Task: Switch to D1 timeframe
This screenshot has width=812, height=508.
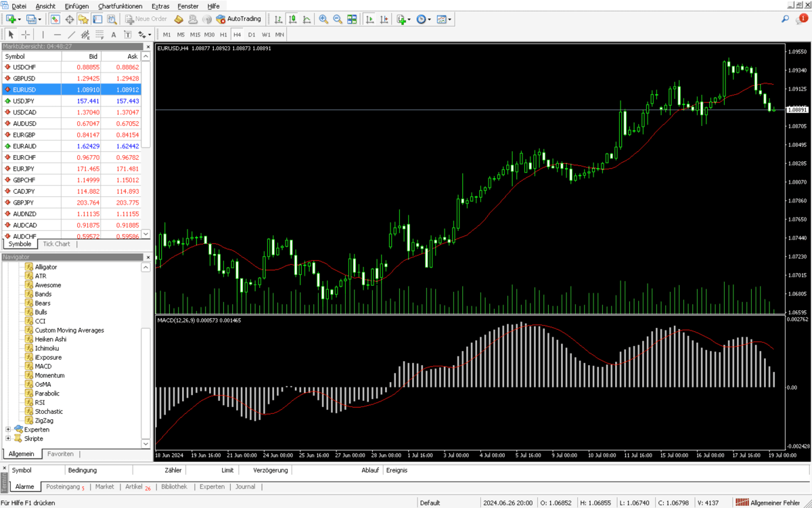Action: [252, 35]
